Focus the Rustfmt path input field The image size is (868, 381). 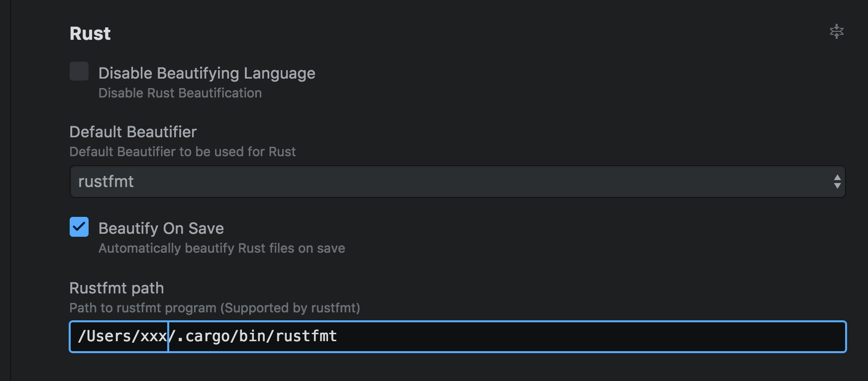pyautogui.click(x=457, y=337)
